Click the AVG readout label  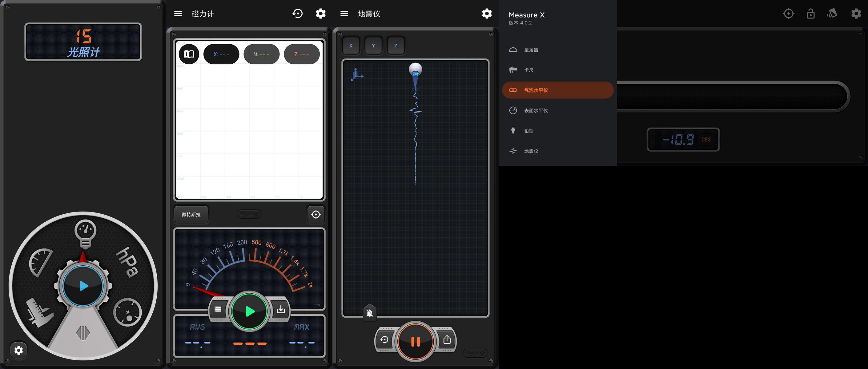click(x=197, y=327)
